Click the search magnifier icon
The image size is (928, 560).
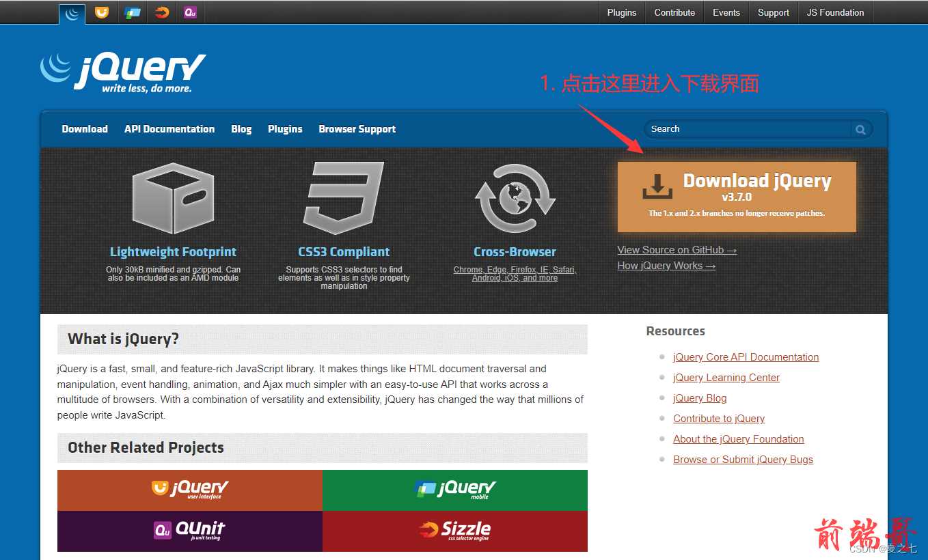pyautogui.click(x=860, y=129)
